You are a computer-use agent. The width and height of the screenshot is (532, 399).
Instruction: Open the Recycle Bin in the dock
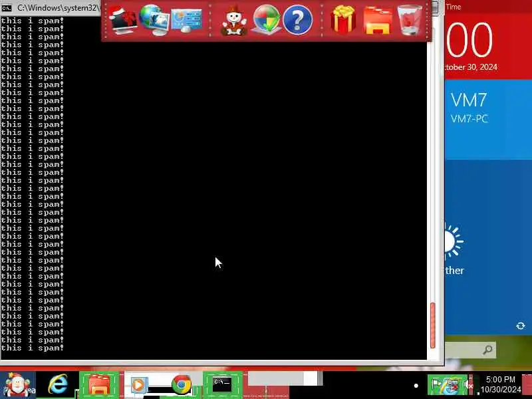click(409, 21)
